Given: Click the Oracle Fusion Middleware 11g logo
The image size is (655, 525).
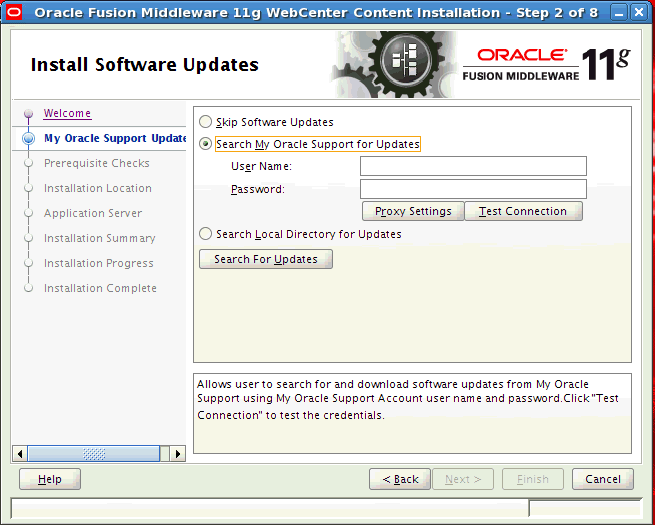Looking at the screenshot, I should [546, 64].
